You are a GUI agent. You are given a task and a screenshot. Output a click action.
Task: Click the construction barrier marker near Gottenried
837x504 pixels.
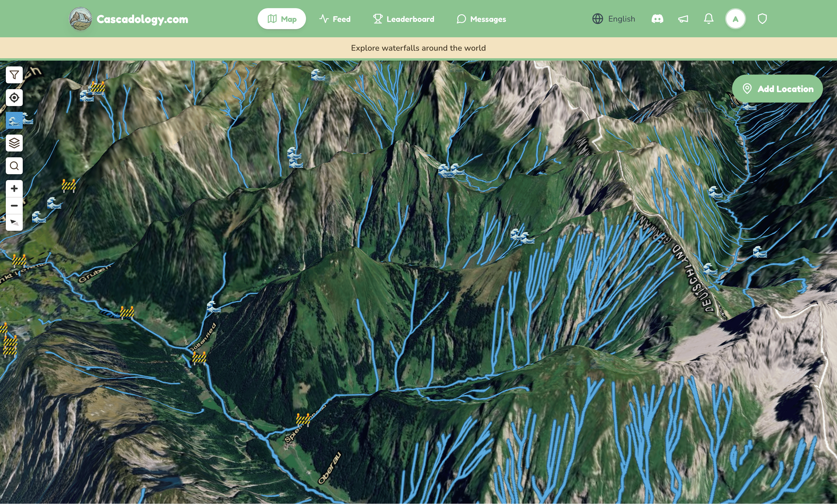coord(199,358)
